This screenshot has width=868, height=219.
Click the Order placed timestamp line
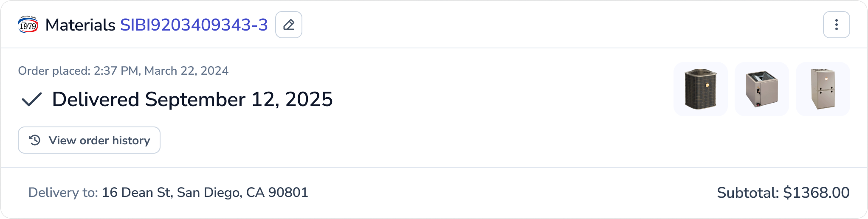(123, 70)
